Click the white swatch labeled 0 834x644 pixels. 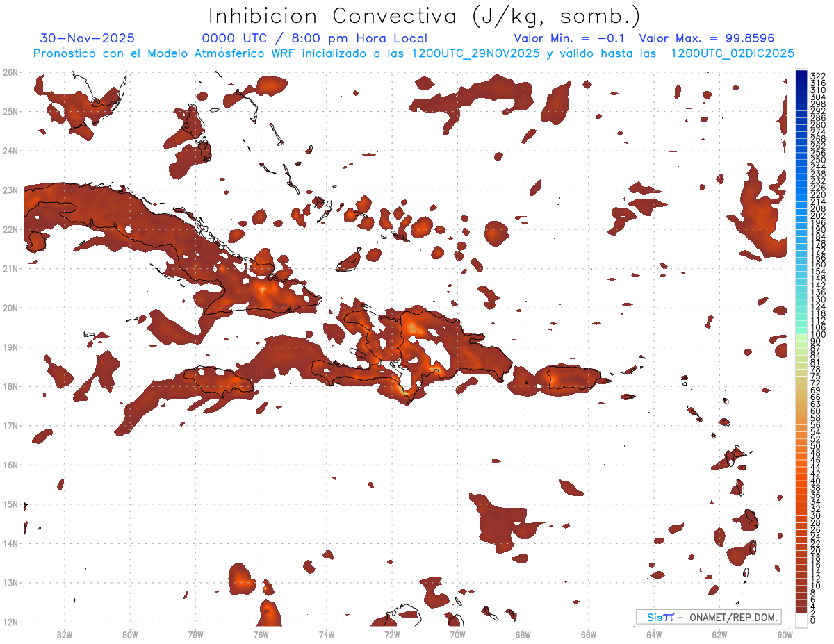pyautogui.click(x=801, y=620)
